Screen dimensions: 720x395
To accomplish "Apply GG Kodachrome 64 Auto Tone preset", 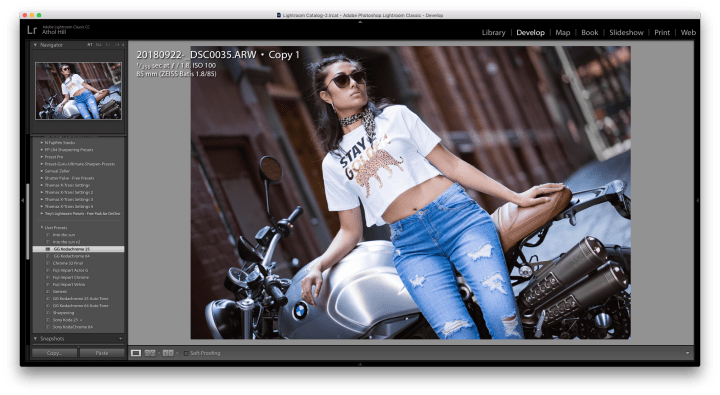I will 80,306.
